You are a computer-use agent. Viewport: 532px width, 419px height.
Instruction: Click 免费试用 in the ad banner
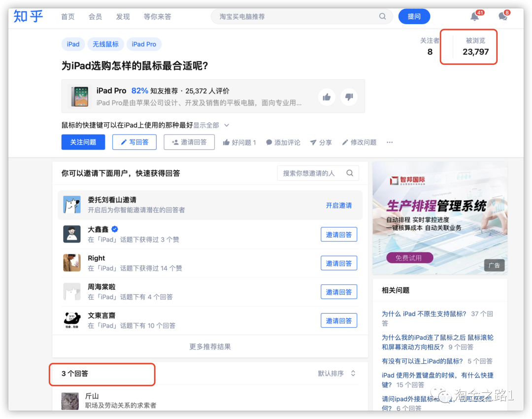tap(409, 258)
